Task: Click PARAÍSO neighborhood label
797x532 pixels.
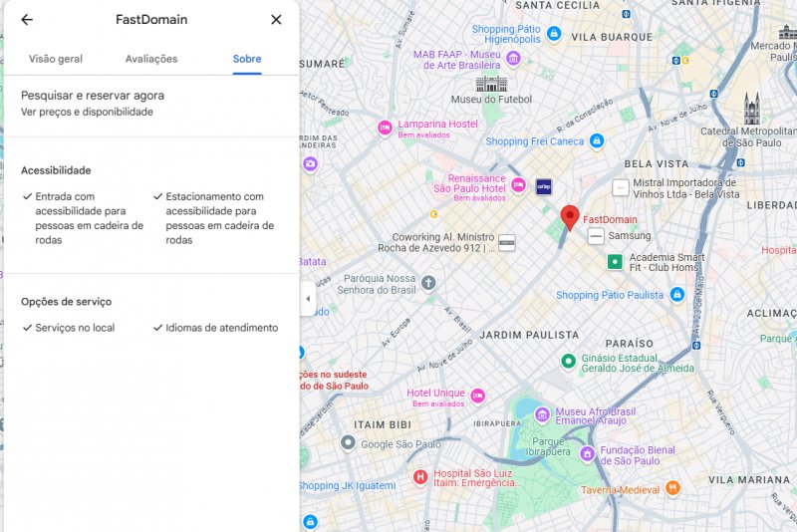Action: point(630,344)
